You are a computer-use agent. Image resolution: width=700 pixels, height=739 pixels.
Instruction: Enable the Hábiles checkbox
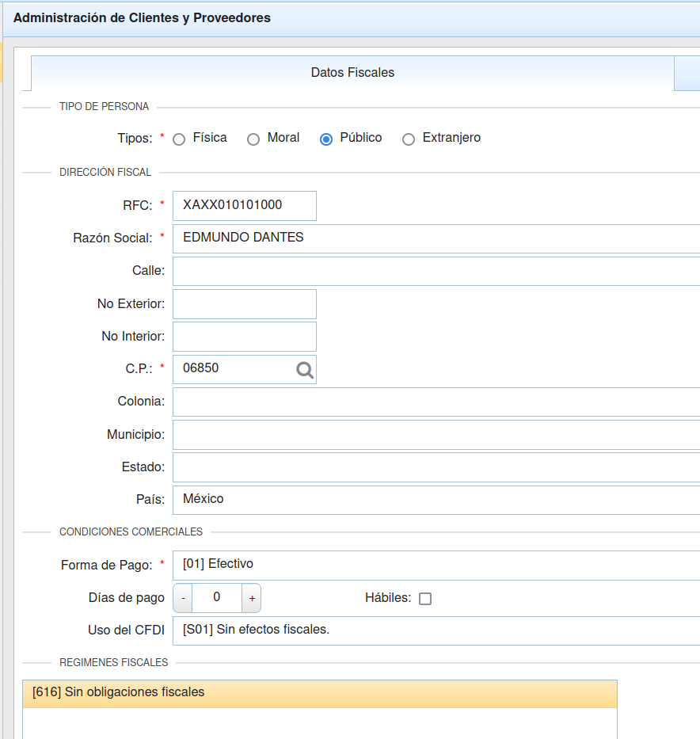click(425, 599)
